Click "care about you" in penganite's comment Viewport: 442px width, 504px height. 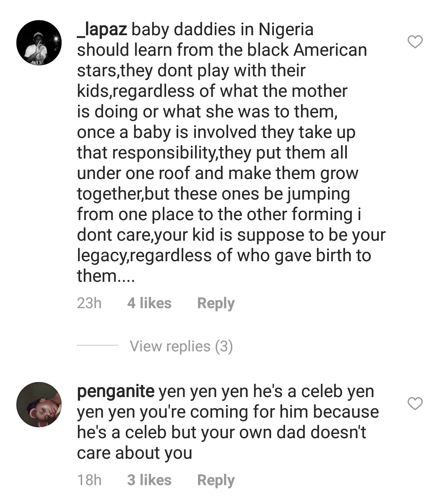point(135,453)
